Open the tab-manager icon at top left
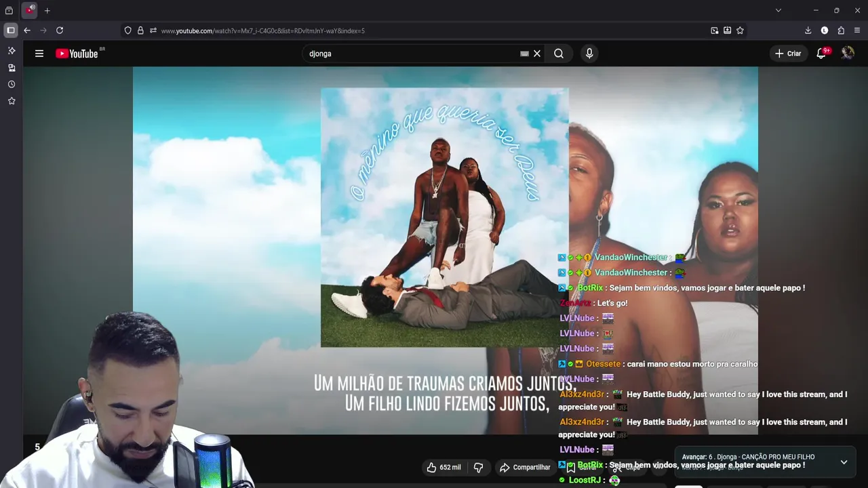 [x=9, y=10]
